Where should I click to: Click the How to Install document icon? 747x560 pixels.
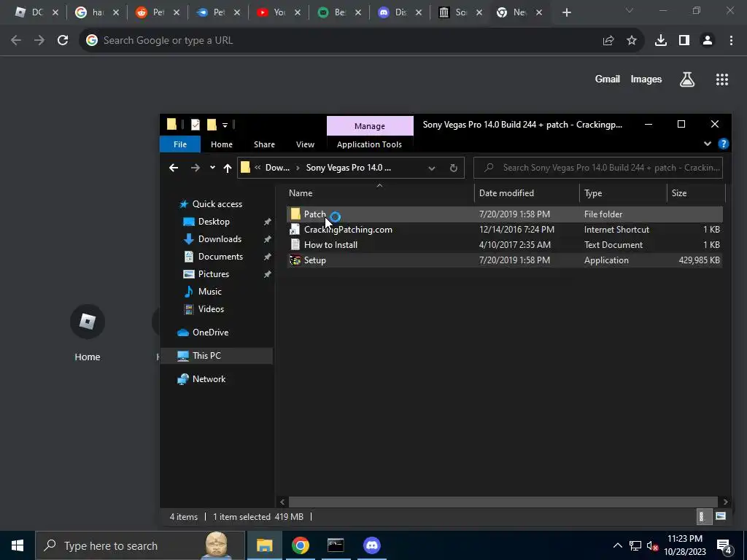295,245
